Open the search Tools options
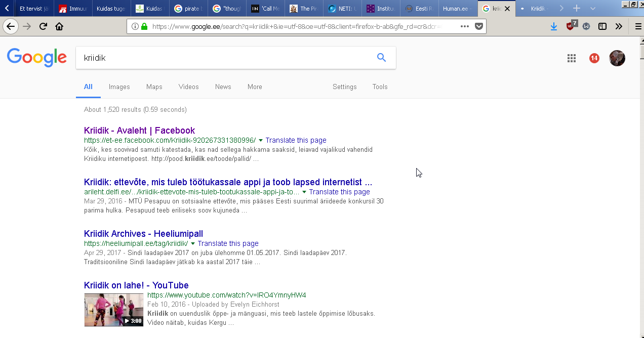The height and width of the screenshot is (338, 644). (x=380, y=87)
